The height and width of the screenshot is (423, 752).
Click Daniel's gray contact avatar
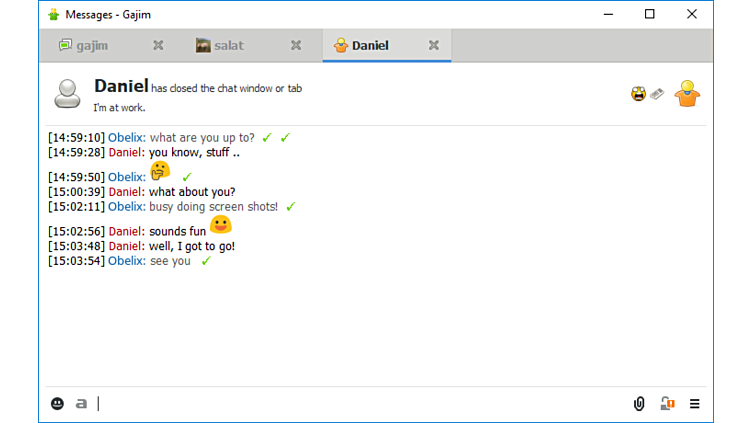tap(68, 93)
